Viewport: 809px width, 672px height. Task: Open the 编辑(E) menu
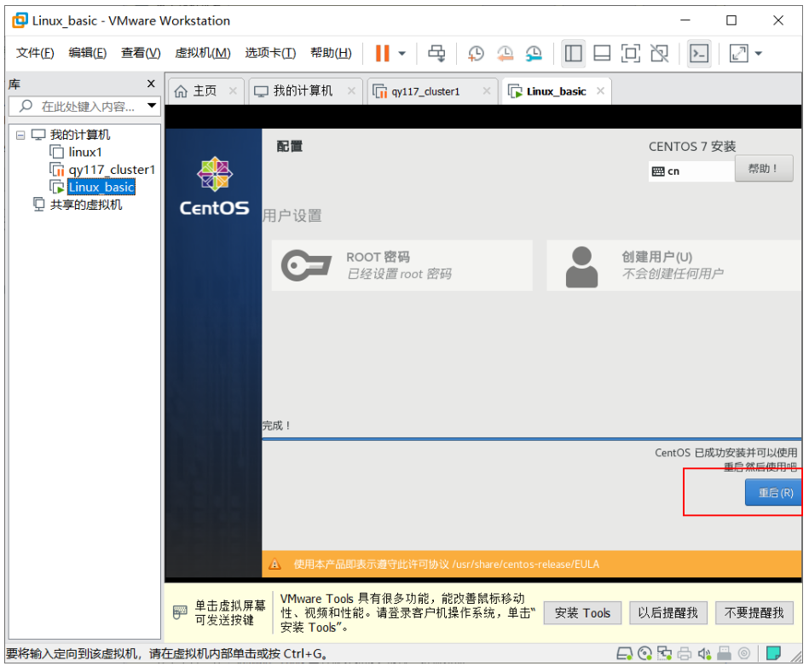pyautogui.click(x=87, y=53)
